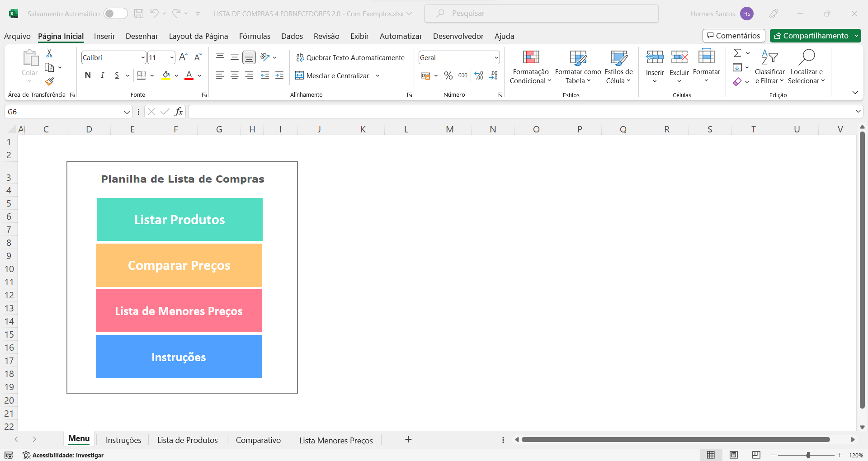The image size is (868, 461).
Task: Toggle Quebrar Texto Automaticamente
Action: (350, 57)
